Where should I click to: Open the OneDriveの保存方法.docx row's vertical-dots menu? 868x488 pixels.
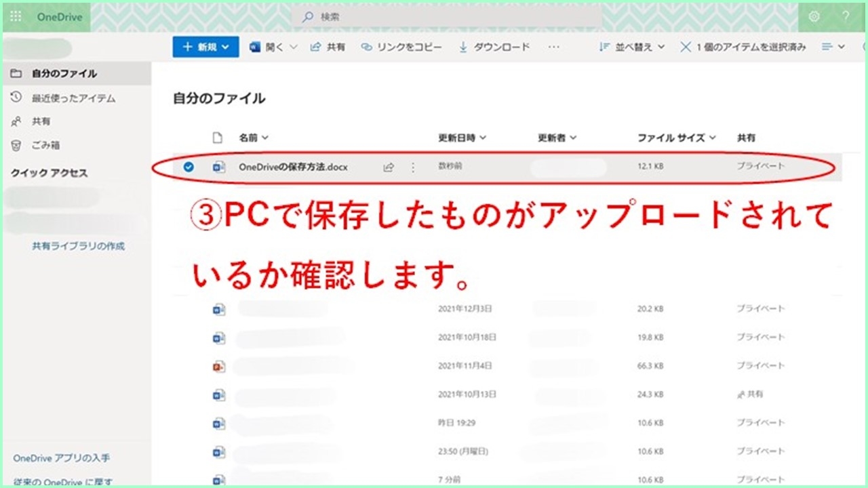click(413, 167)
